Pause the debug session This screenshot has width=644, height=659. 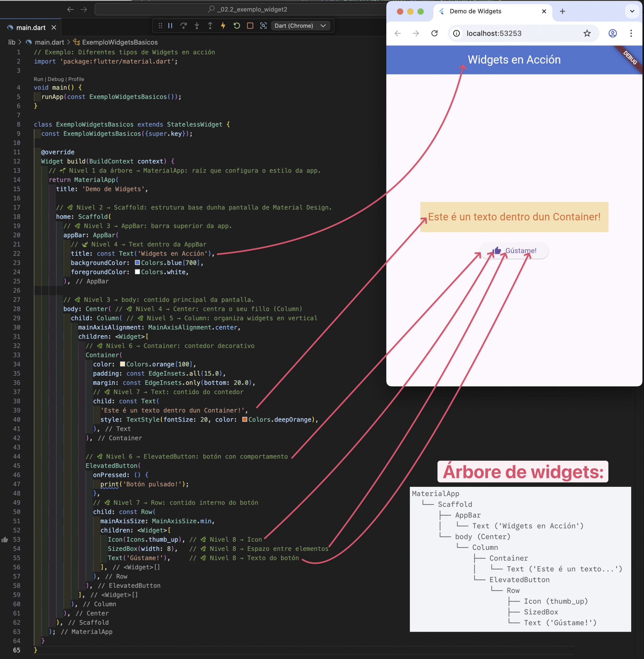170,26
